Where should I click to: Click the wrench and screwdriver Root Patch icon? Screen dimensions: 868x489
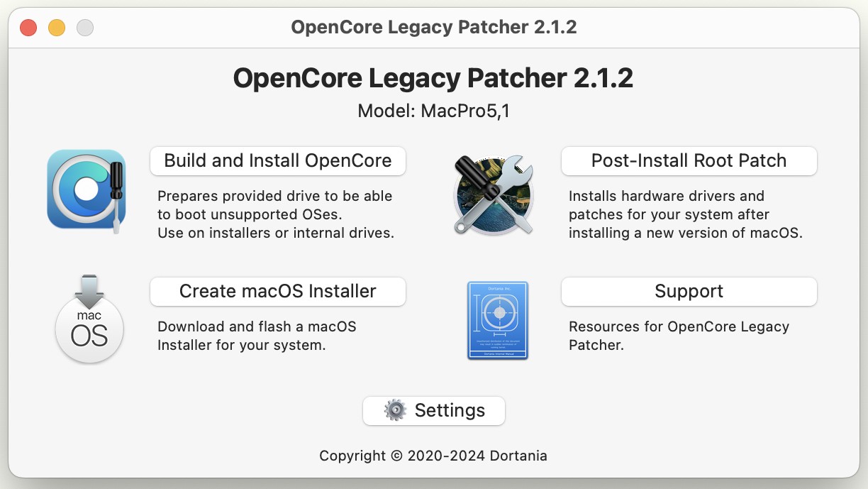coord(494,195)
